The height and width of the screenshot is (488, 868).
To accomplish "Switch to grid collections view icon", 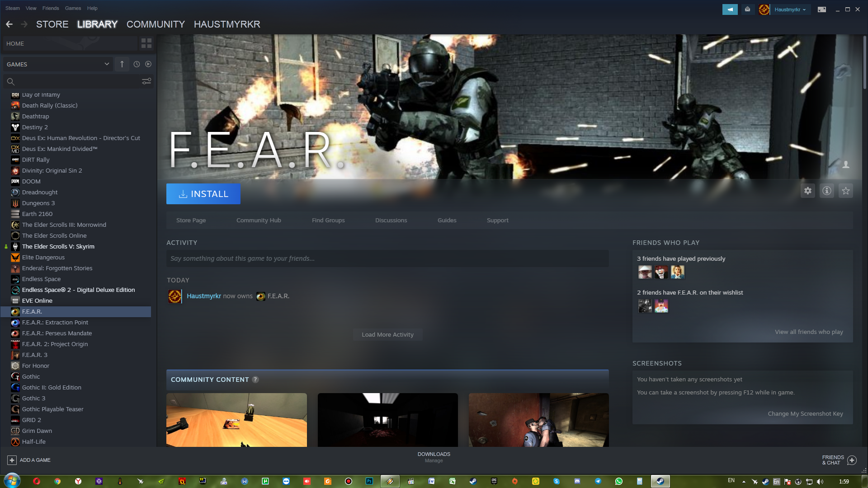I will click(146, 43).
